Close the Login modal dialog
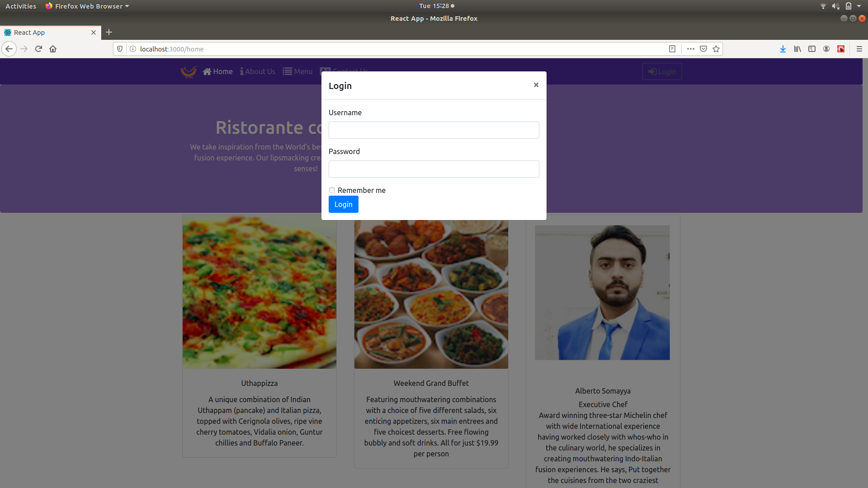Screen dimensions: 868x488 [536, 85]
